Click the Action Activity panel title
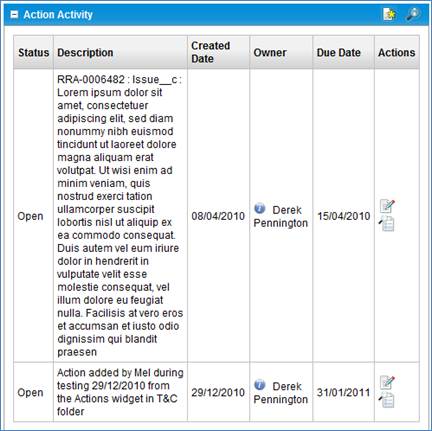 click(58, 15)
